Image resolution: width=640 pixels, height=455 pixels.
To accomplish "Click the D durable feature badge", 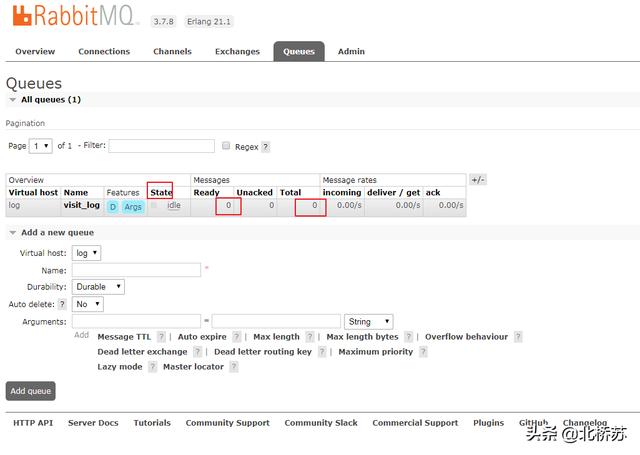I will click(x=113, y=207).
